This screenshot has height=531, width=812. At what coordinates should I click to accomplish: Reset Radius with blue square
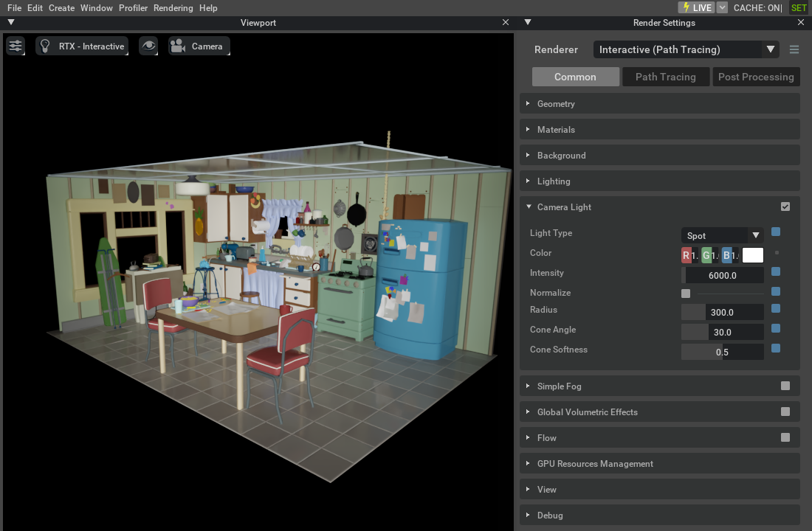[x=776, y=308]
